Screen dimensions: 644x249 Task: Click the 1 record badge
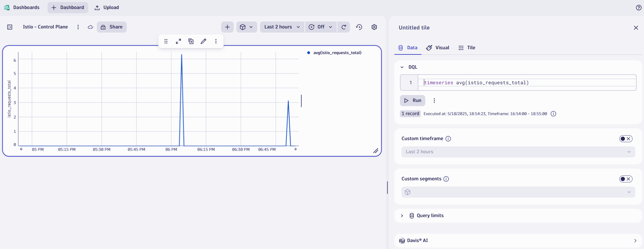[410, 114]
